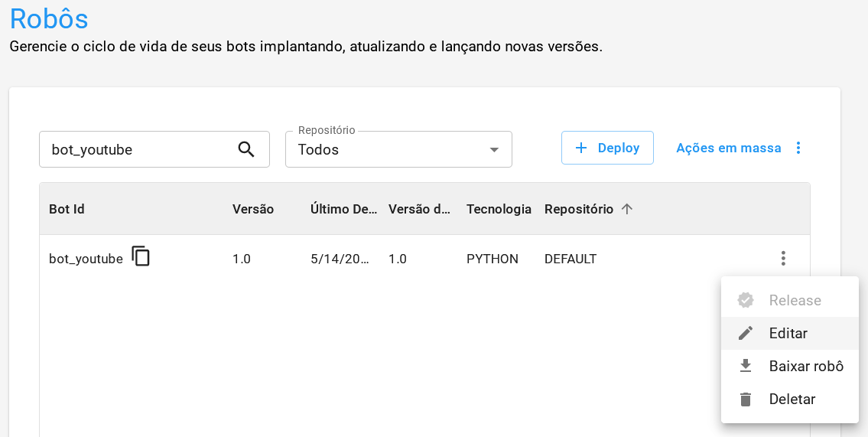Screen dimensions: 868x437
Task: Open the bot_youtube row options menu
Action: [x=782, y=259]
